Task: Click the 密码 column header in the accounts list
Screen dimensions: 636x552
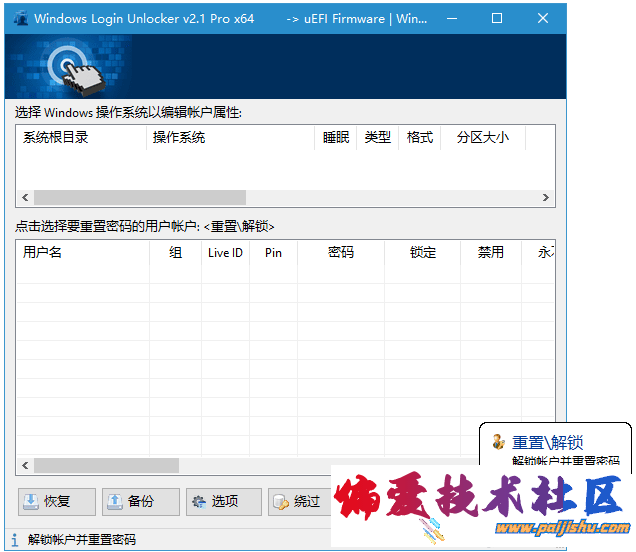Action: (340, 253)
